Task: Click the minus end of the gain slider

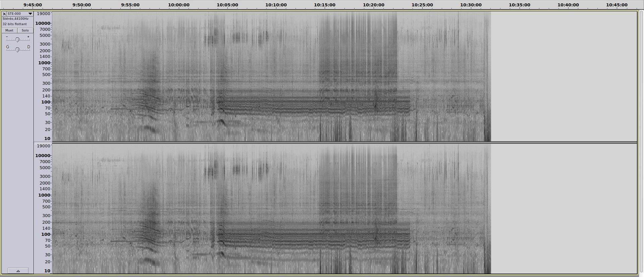Action: [x=7, y=37]
